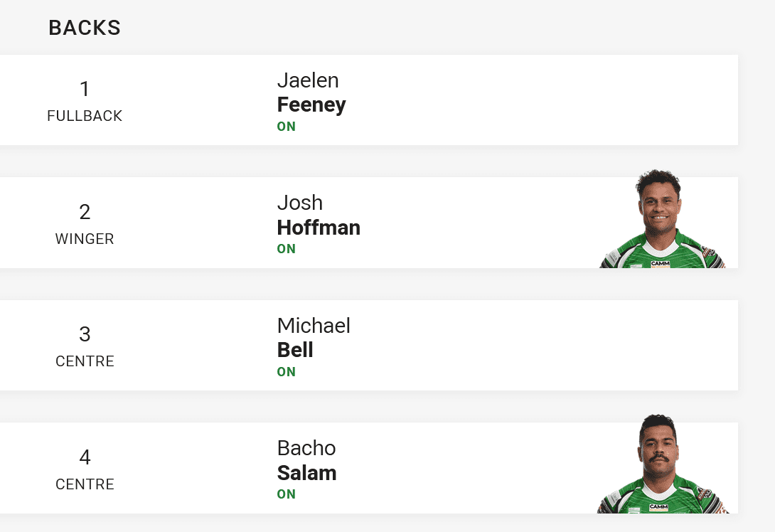Click ON status under Bell
Screen dimensions: 775x532
click(286, 372)
